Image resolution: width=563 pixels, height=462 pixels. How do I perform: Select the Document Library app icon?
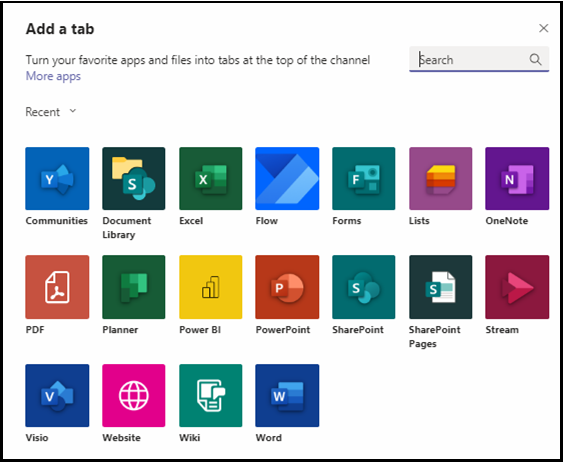click(134, 178)
